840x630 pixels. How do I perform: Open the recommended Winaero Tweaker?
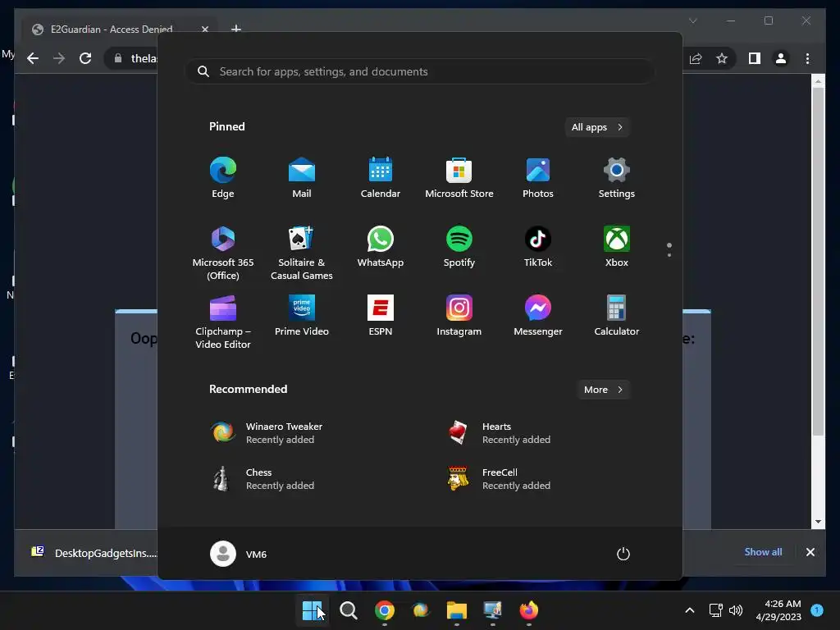pyautogui.click(x=267, y=433)
